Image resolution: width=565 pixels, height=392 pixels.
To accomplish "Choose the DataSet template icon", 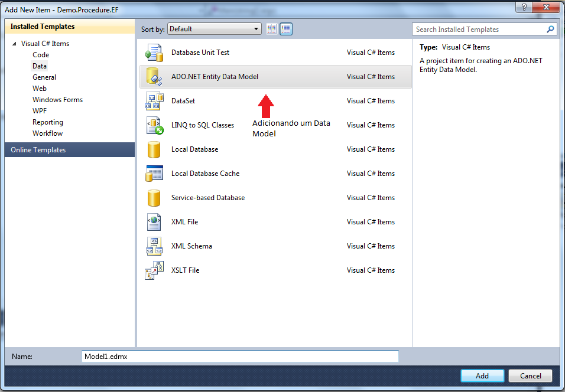I will 154,101.
